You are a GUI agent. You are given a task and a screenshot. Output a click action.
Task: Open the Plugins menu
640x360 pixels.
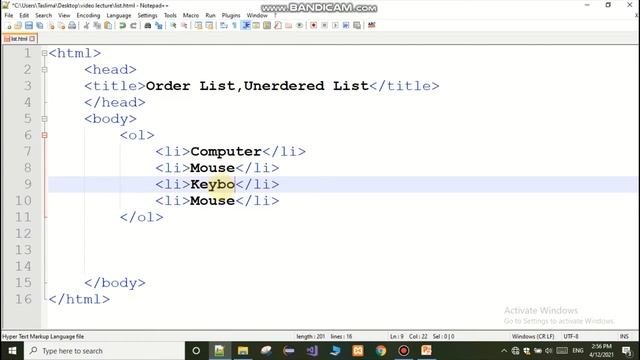click(231, 16)
